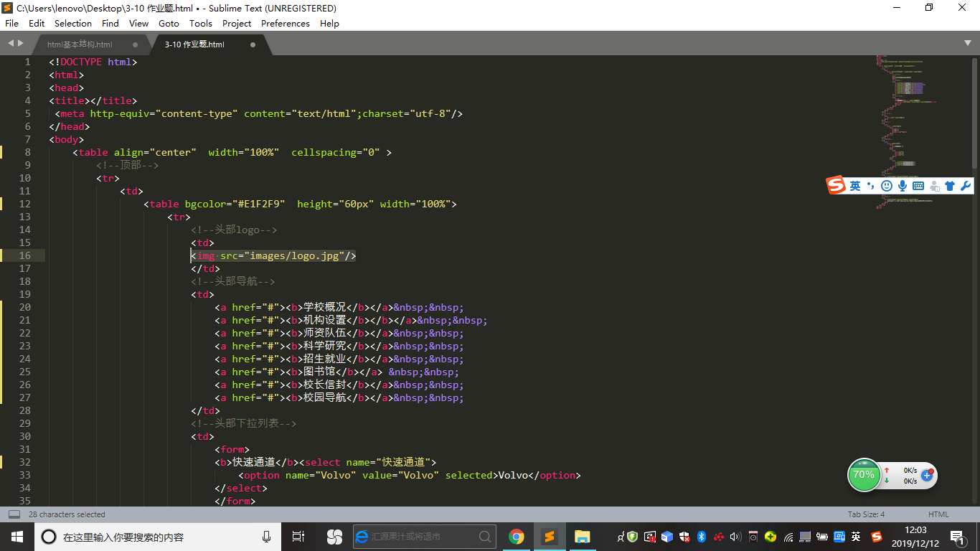Open the panel switcher icon in status bar

click(14, 514)
